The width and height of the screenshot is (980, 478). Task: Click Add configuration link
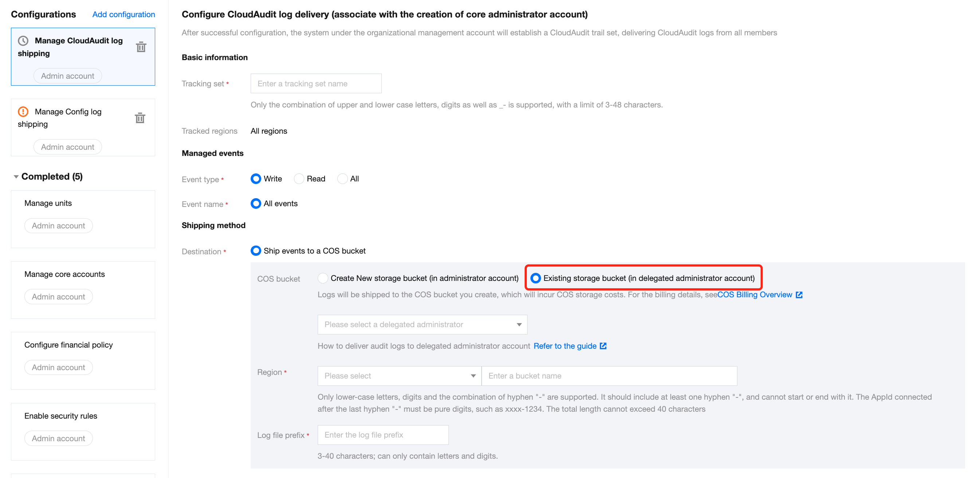pos(124,15)
